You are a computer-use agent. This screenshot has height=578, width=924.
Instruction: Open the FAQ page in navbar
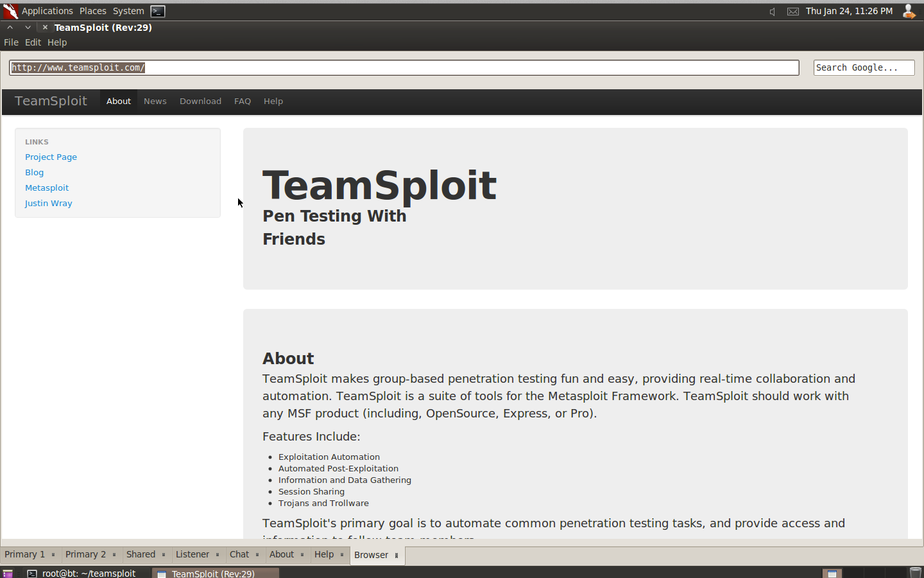[x=243, y=101]
